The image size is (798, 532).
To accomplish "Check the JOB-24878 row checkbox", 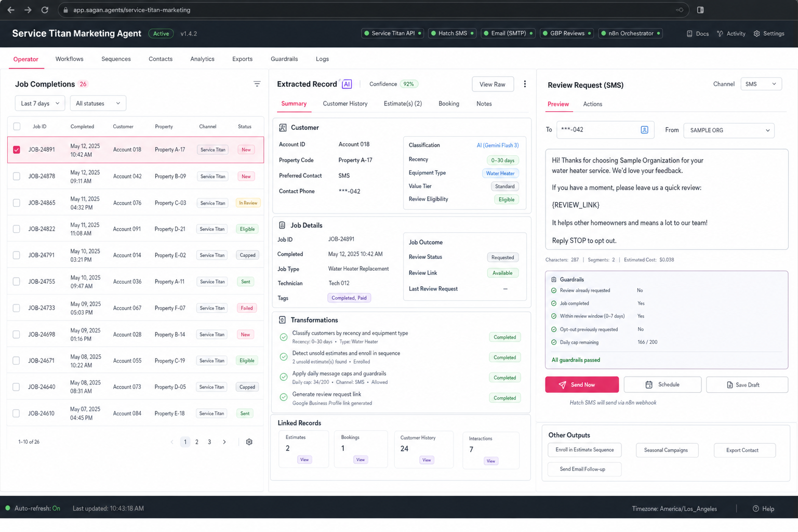I will 17,177.
